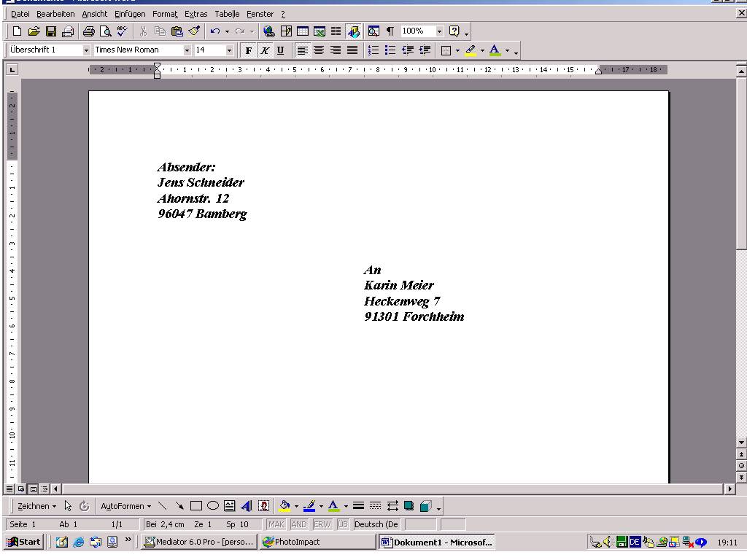Open the highlight color dropdown arrow
Image resolution: width=747 pixels, height=560 pixels.
click(x=482, y=50)
